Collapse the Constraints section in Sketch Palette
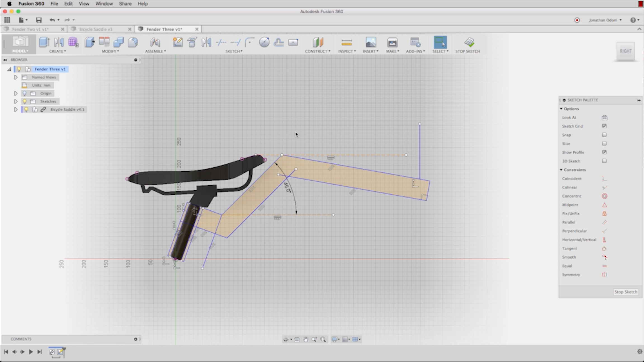 [561, 170]
